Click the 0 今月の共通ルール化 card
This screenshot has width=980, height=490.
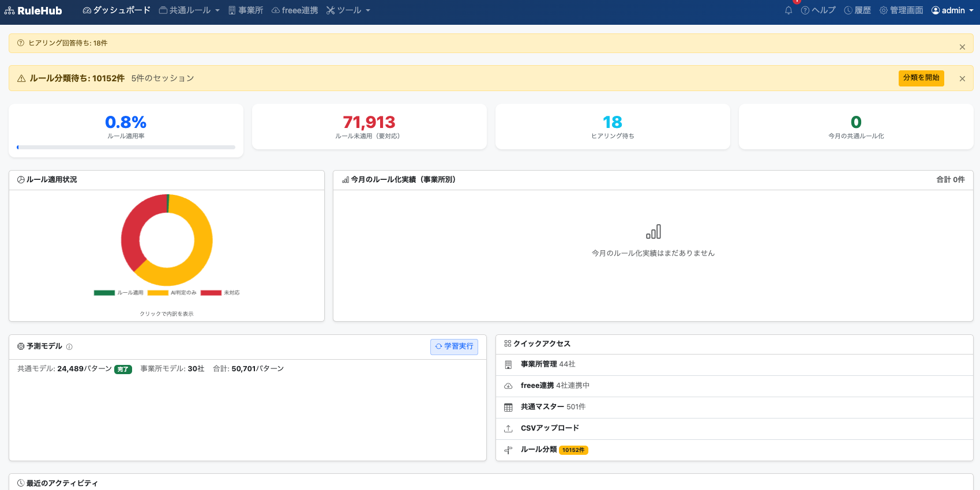click(x=856, y=127)
